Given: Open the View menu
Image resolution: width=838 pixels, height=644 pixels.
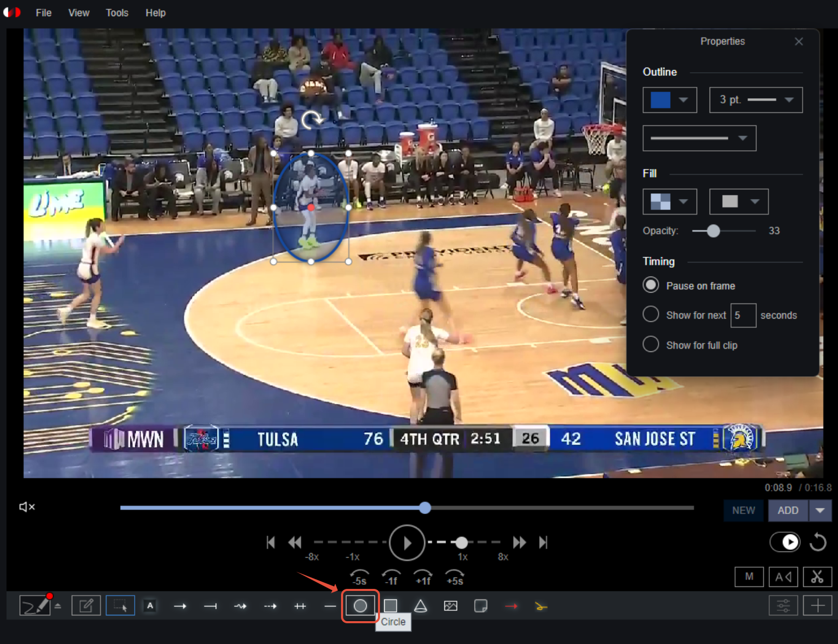Looking at the screenshot, I should click(x=78, y=13).
